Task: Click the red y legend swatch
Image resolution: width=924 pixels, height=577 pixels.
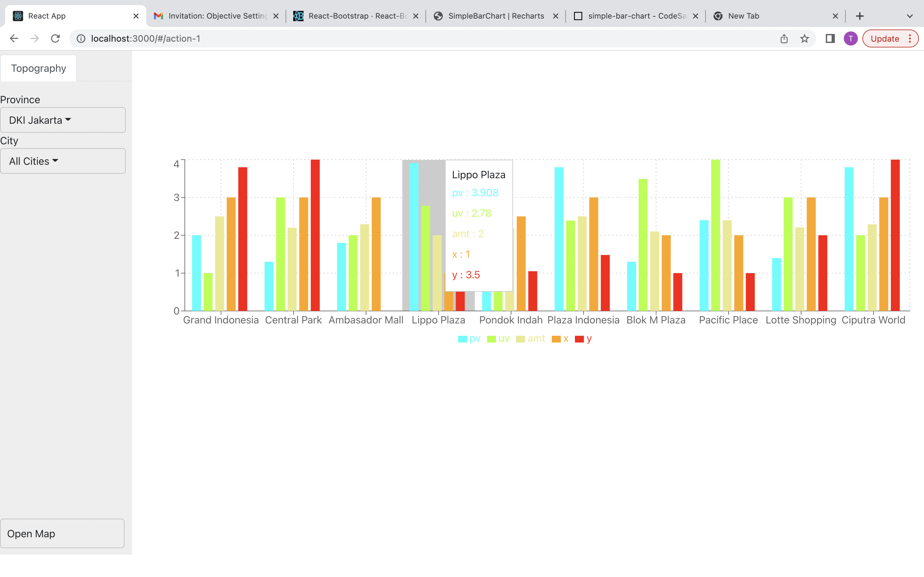Action: point(579,339)
